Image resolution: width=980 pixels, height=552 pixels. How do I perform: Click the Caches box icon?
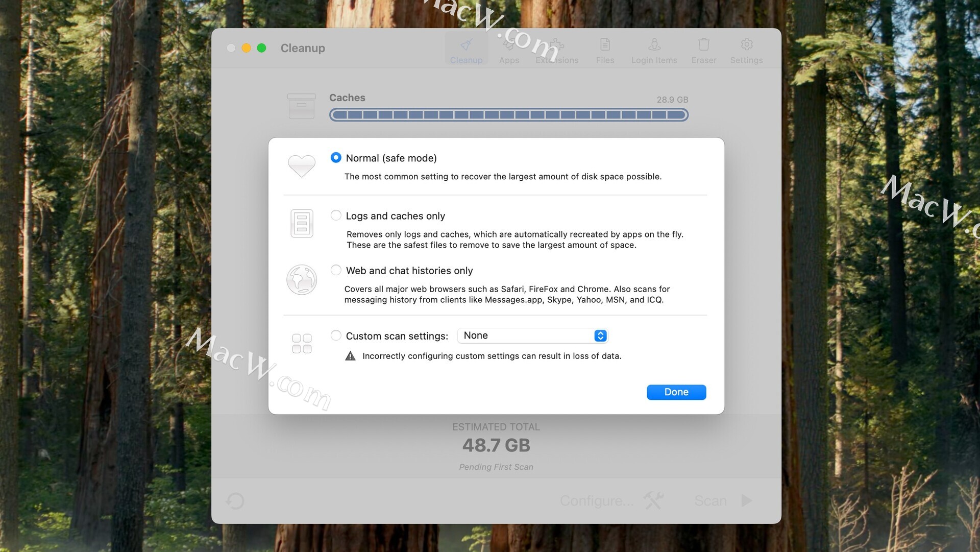point(301,106)
